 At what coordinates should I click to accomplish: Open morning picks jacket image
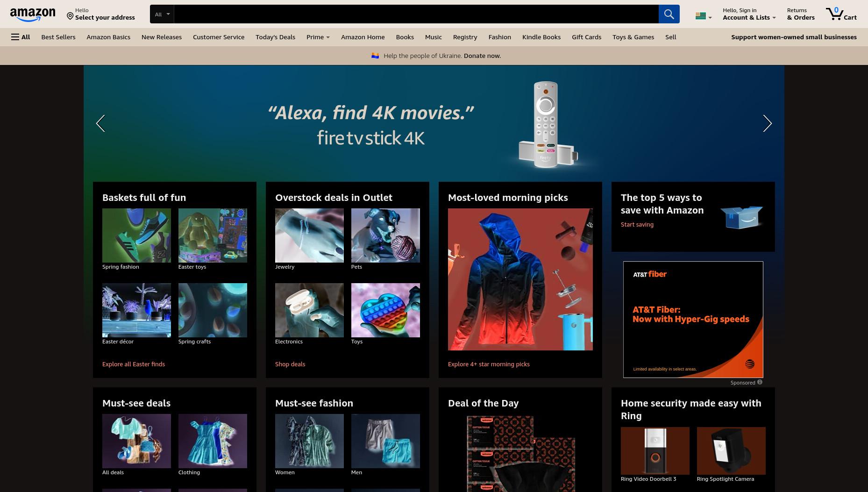pyautogui.click(x=520, y=279)
